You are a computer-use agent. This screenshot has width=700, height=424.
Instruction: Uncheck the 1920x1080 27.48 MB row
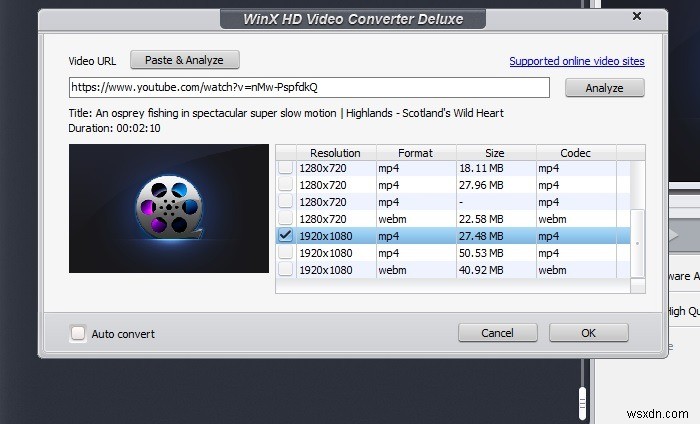tap(286, 236)
